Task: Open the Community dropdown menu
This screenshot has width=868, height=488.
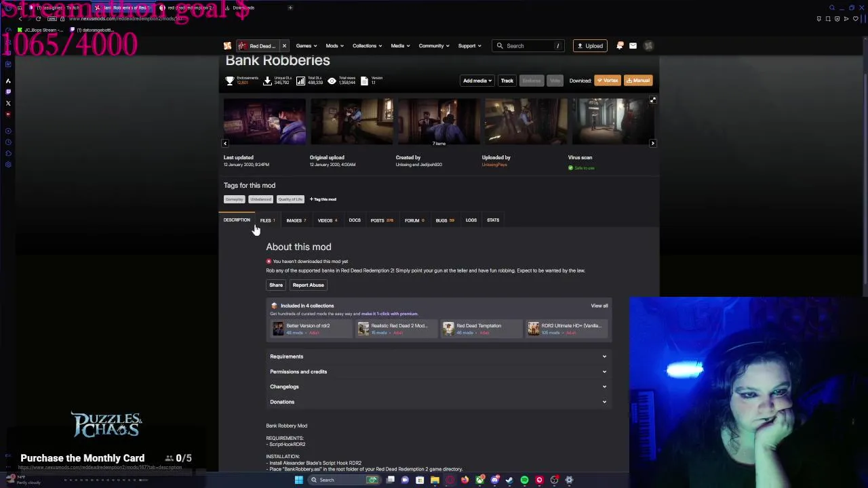Action: [434, 45]
